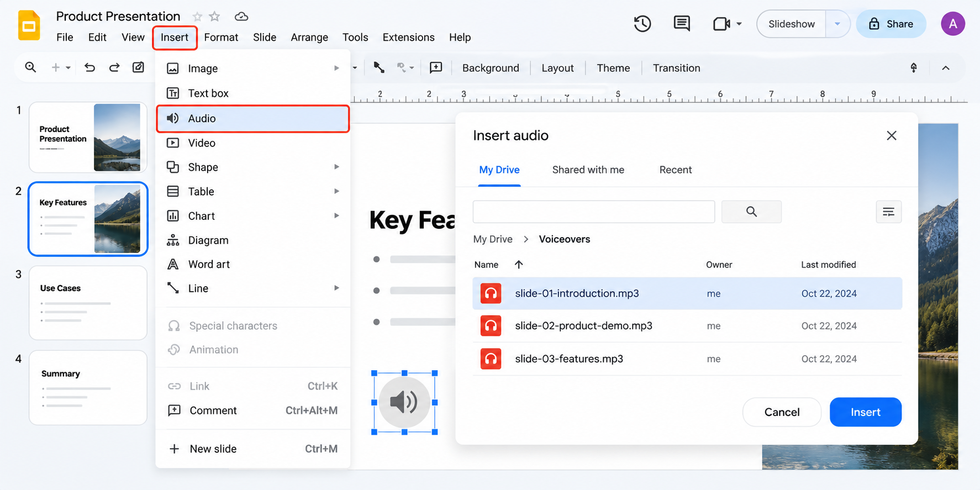Click the search button in Insert audio dialog

(751, 212)
